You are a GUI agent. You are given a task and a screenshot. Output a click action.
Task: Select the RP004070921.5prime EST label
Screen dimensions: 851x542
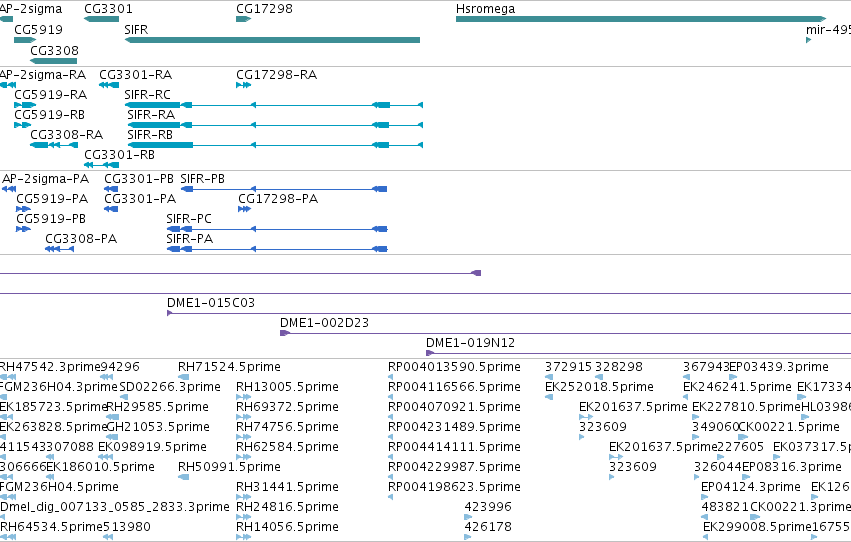[x=454, y=407]
